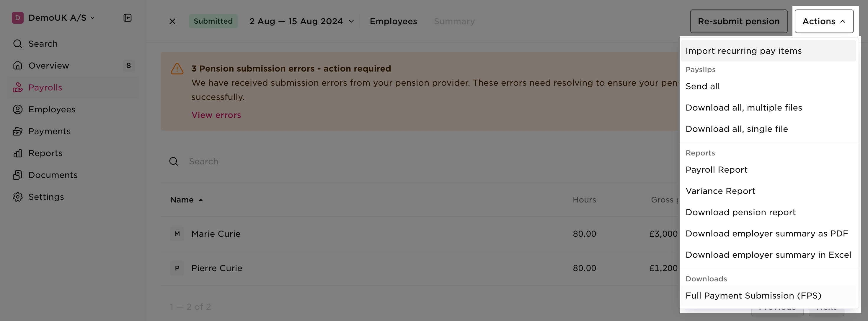Click the Payrolls hand-coin icon

(17, 87)
